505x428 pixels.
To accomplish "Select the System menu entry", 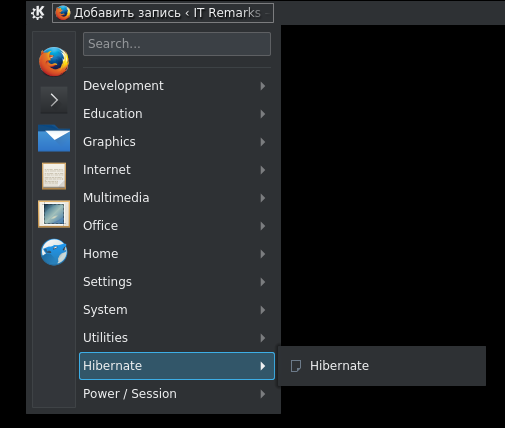I will [177, 310].
